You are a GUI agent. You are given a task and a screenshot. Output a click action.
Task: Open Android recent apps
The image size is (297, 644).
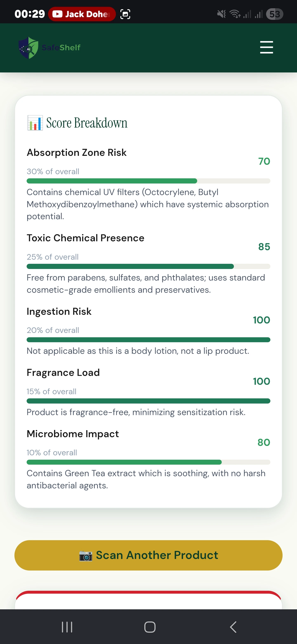click(67, 627)
